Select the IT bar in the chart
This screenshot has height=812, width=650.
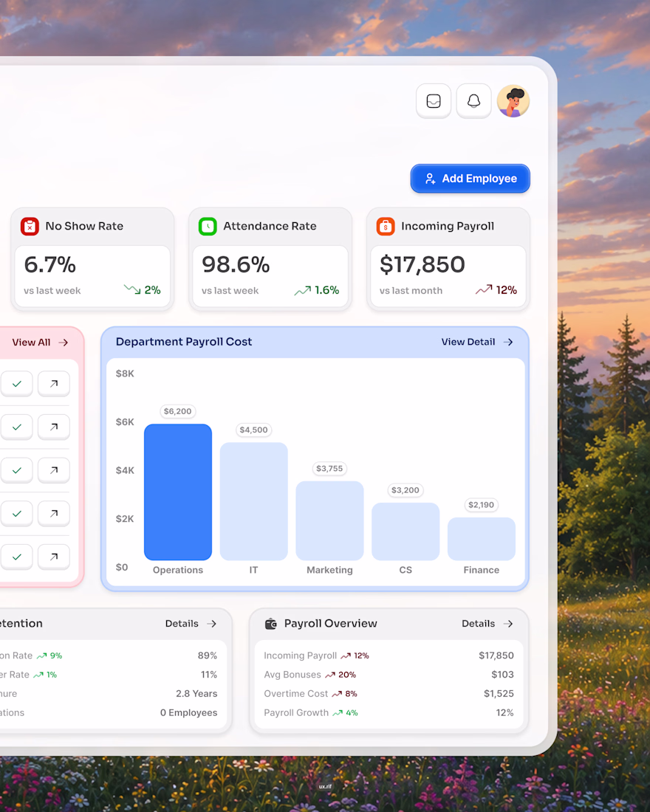tap(253, 501)
